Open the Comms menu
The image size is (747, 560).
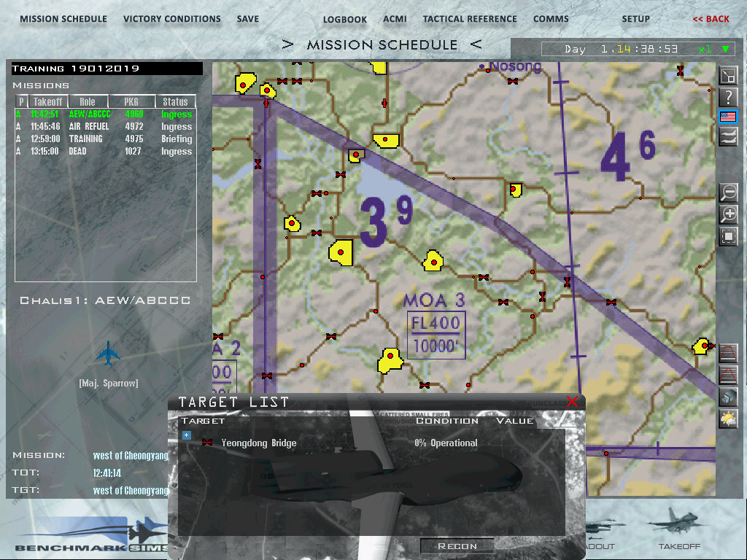[x=551, y=19]
